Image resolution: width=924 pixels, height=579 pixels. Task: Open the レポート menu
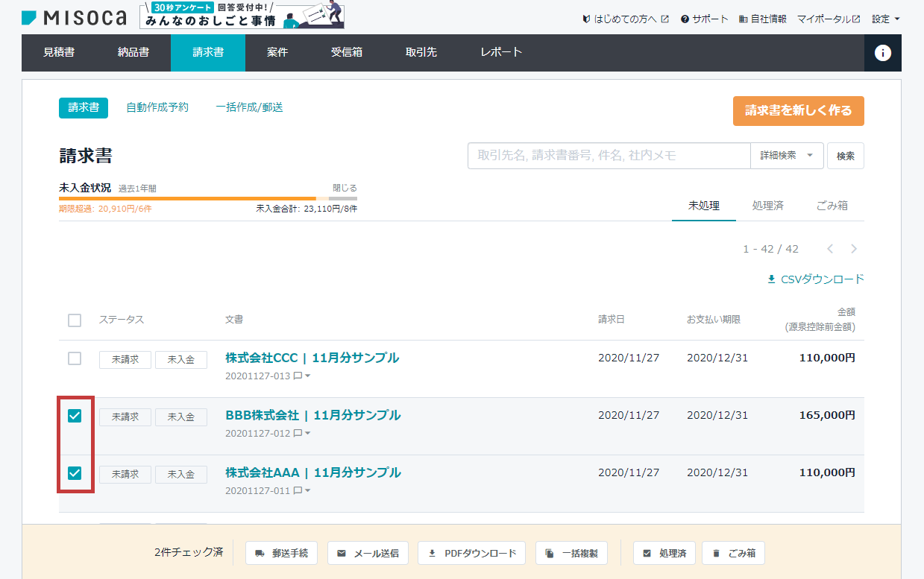coord(501,53)
